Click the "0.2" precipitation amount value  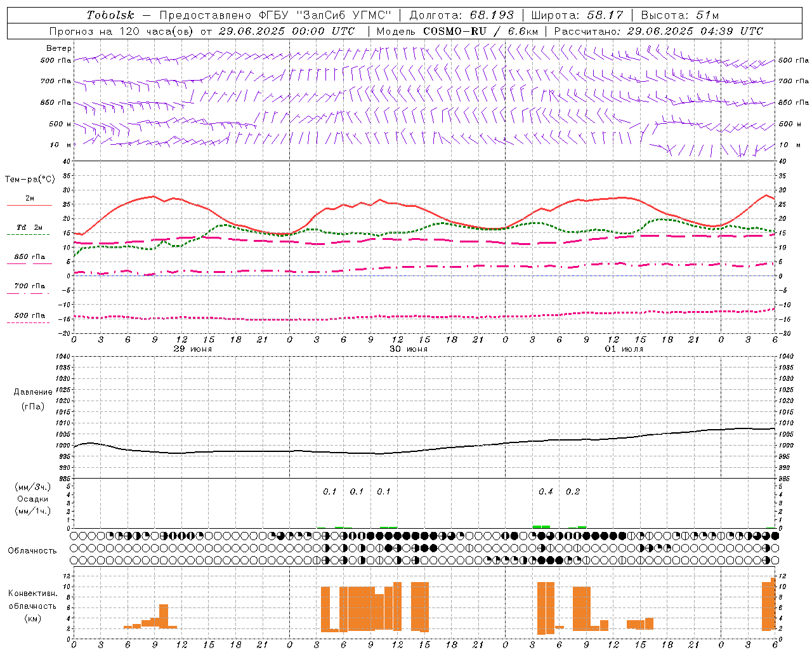(573, 492)
